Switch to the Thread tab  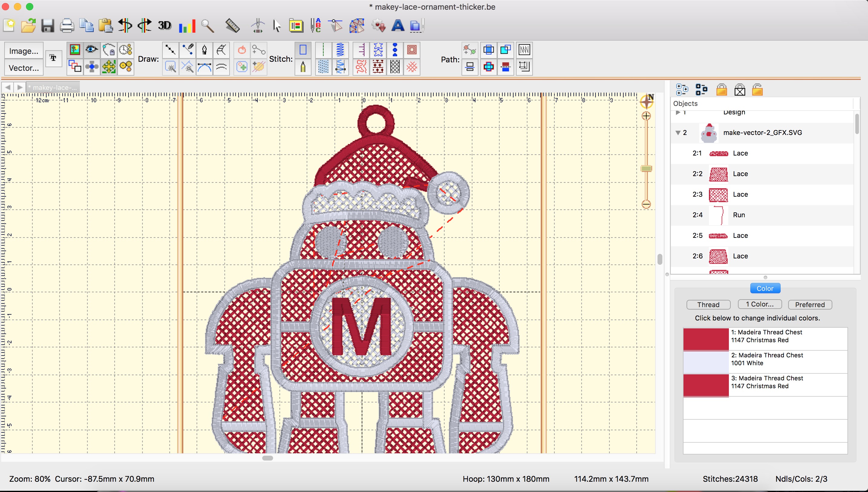click(x=709, y=304)
